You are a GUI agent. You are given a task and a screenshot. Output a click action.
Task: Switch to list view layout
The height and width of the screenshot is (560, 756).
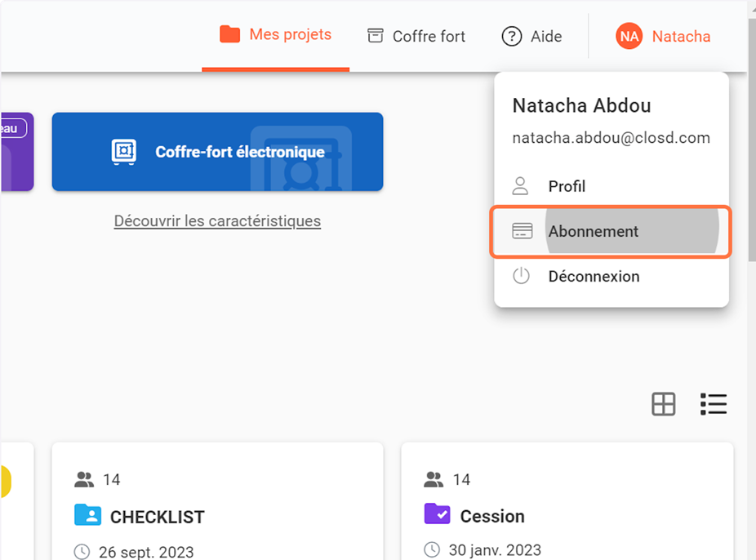click(x=714, y=404)
